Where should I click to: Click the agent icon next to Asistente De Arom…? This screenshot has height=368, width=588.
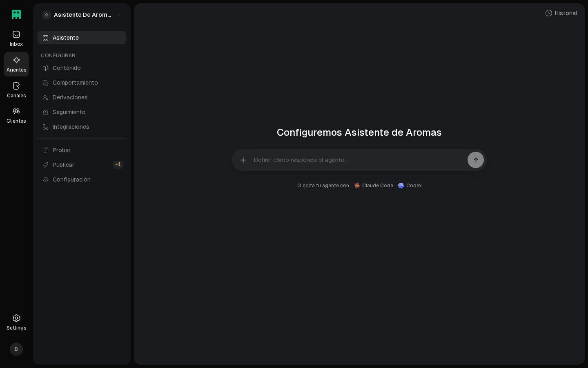coord(47,15)
